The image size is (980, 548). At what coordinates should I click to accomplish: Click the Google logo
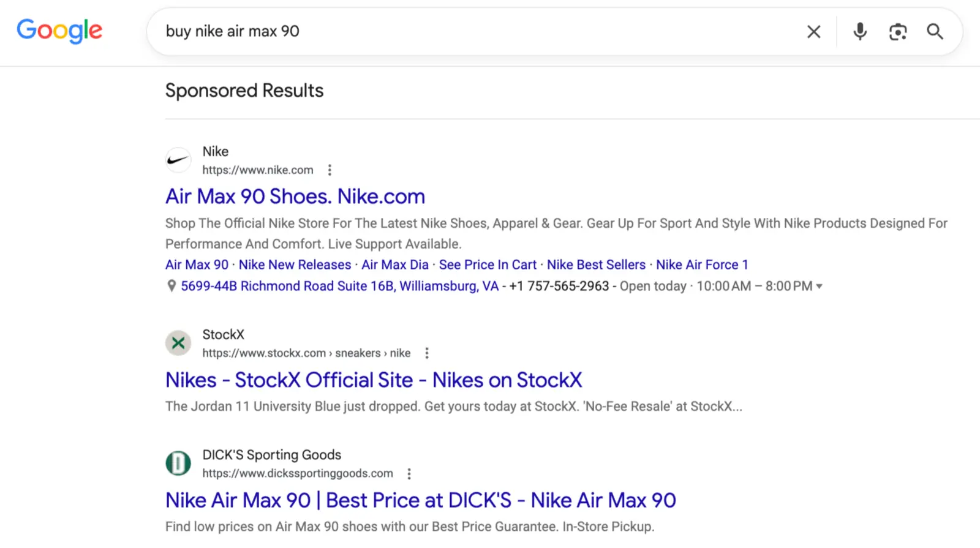59,31
